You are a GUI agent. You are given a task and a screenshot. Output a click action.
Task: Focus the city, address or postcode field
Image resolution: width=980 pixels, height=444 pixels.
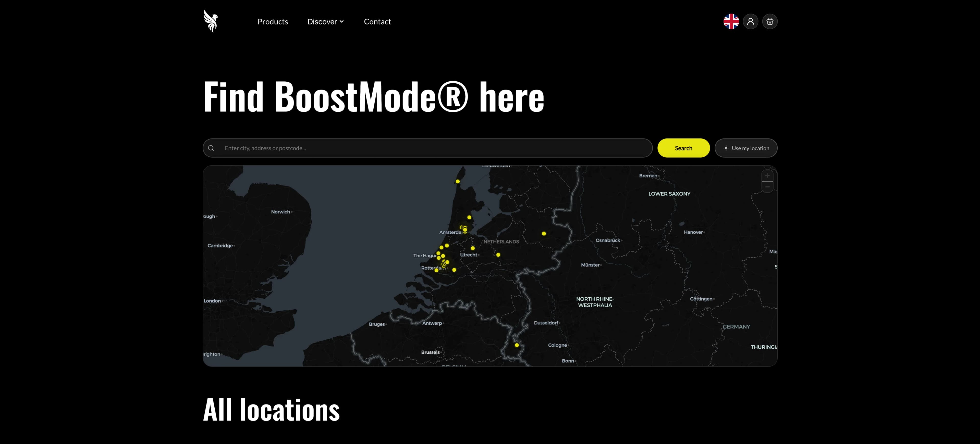click(x=428, y=148)
